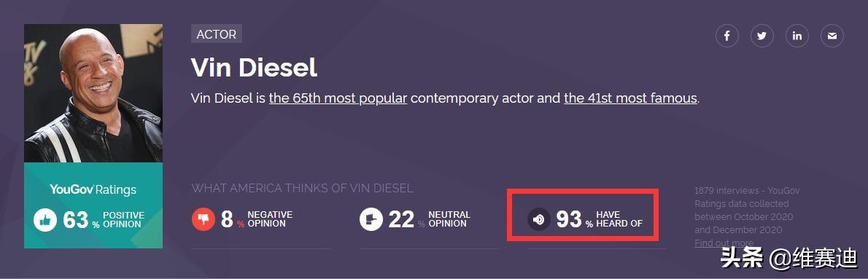Select the 8% negative opinion stat

pyautogui.click(x=242, y=219)
